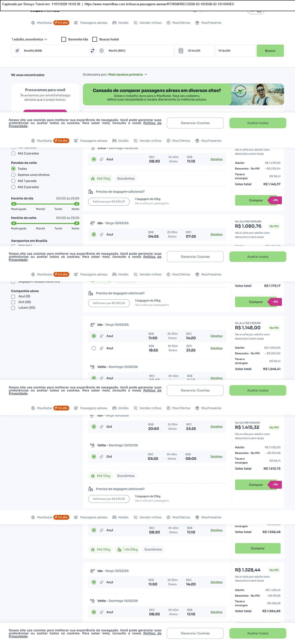Click the left handle of Horário da ida slider
This screenshot has width=295, height=644.
pyautogui.click(x=14, y=204)
